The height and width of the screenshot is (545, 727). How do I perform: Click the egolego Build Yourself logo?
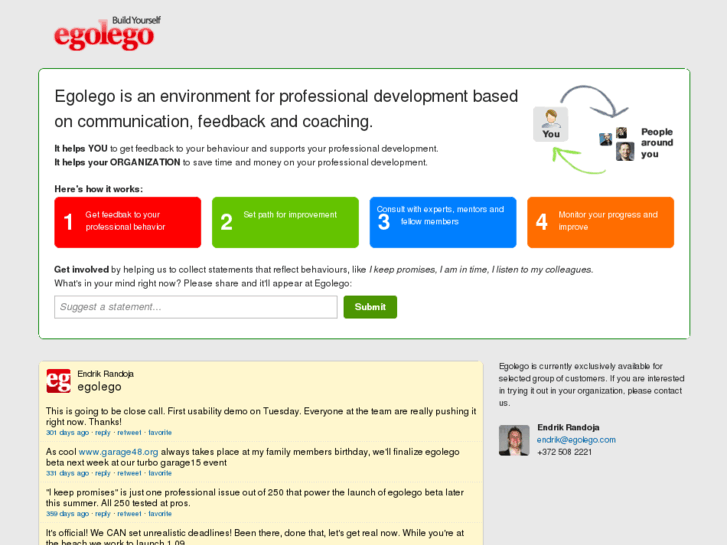(107, 33)
